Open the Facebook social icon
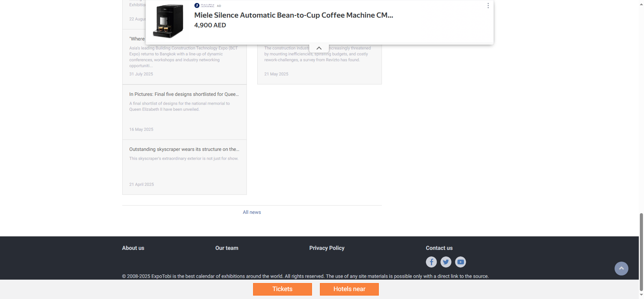The height and width of the screenshot is (299, 644). tap(431, 262)
